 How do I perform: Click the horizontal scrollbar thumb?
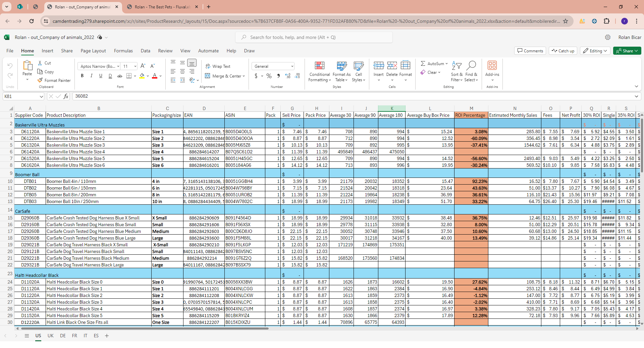(145, 329)
